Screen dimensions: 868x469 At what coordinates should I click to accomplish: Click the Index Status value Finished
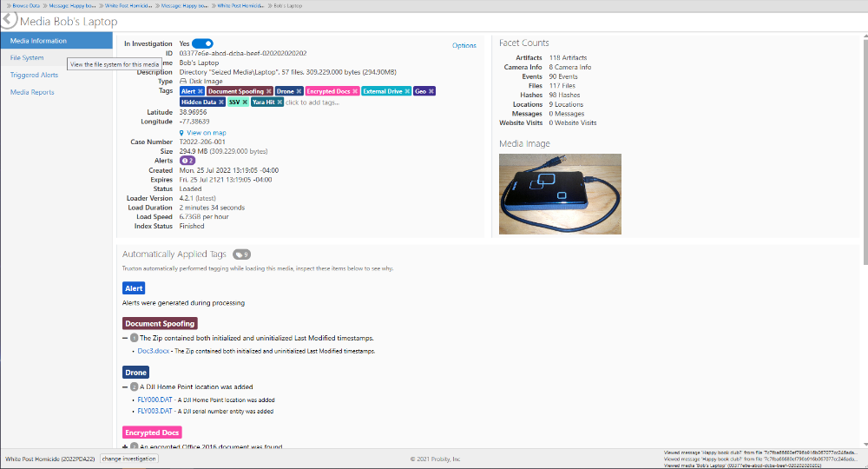pyautogui.click(x=192, y=226)
